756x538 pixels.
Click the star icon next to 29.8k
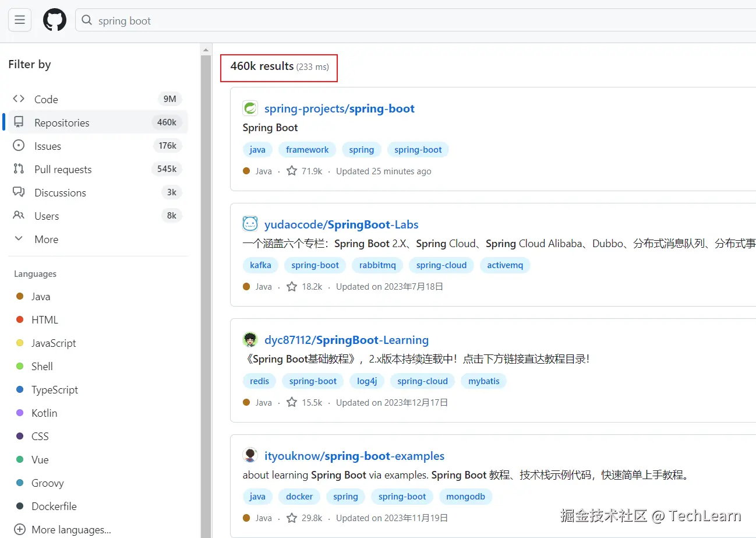[x=292, y=518]
